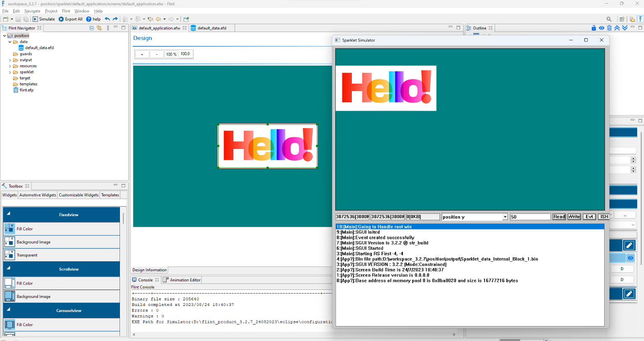Click the Toolbox vertical scrollbar
644x341 pixels.
tap(123, 219)
